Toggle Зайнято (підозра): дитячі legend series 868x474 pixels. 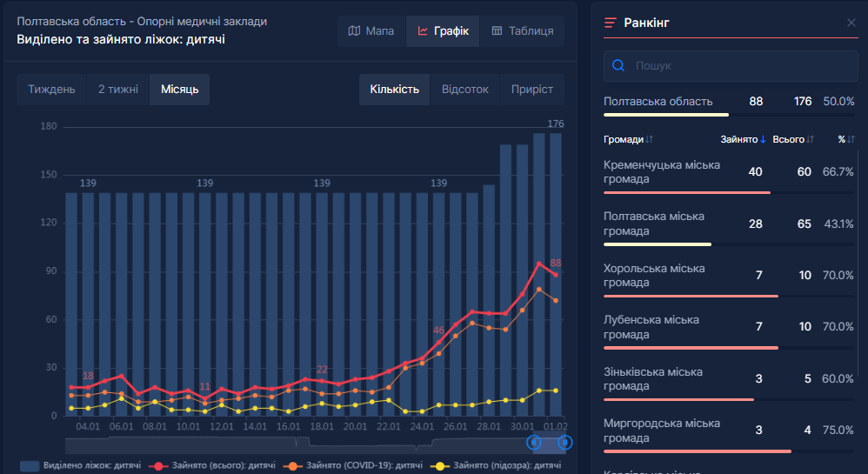(x=496, y=465)
